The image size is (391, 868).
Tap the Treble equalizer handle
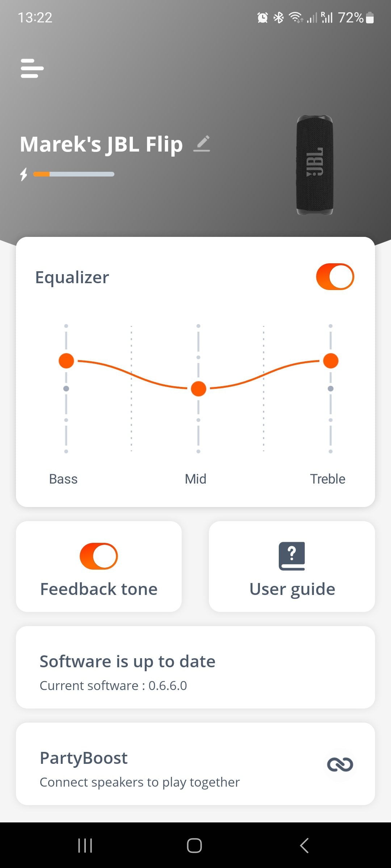tap(331, 361)
